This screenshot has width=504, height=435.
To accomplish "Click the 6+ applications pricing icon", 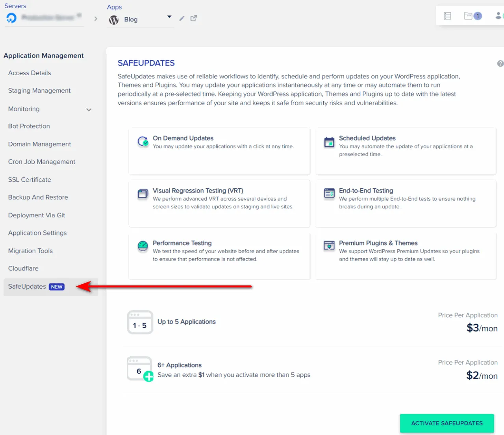I will tap(140, 369).
